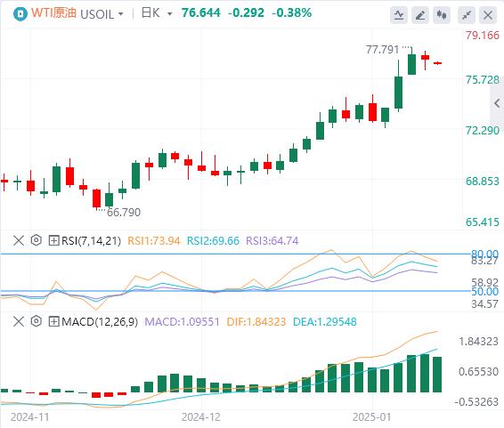The height and width of the screenshot is (428, 504).
Task: Expand the RSI panel plus icon
Action: (x=53, y=240)
